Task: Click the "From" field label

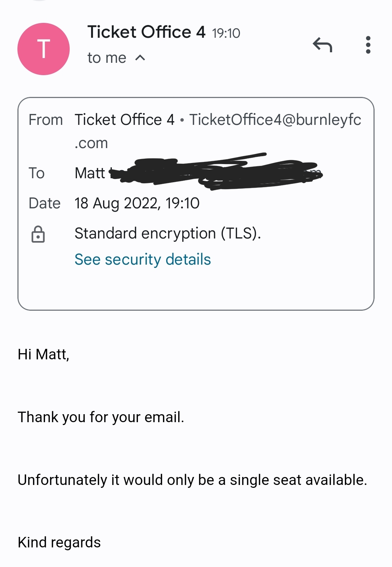Action: [x=46, y=120]
